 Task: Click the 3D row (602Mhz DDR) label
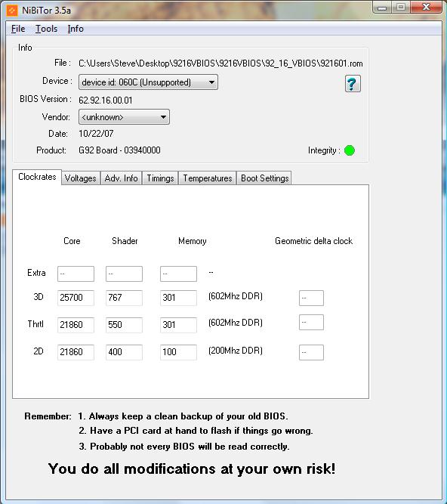[236, 296]
